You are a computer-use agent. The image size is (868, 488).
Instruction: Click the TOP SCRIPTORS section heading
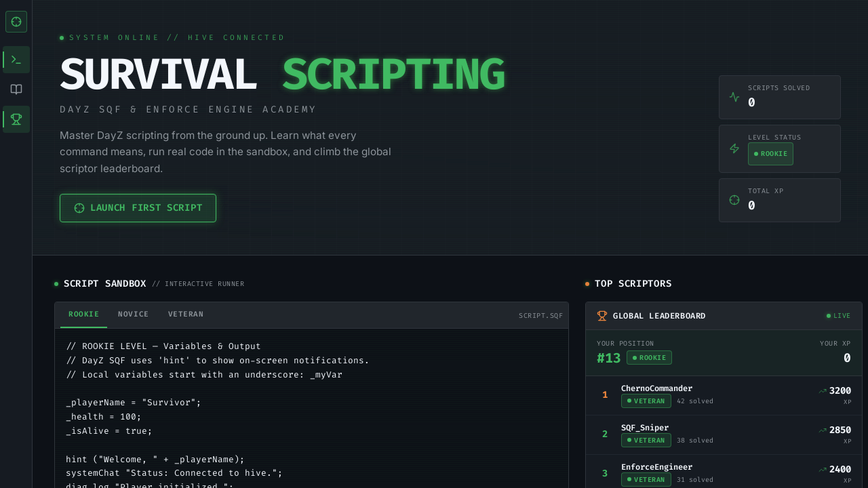coord(633,283)
